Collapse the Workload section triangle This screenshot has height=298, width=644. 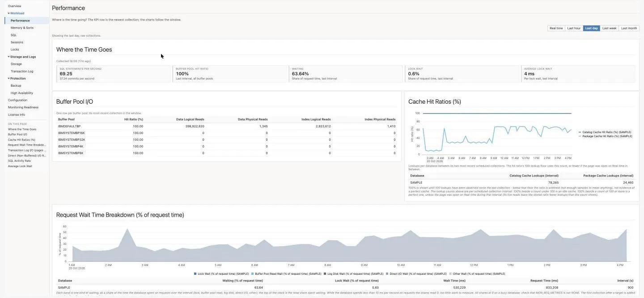click(x=8, y=13)
